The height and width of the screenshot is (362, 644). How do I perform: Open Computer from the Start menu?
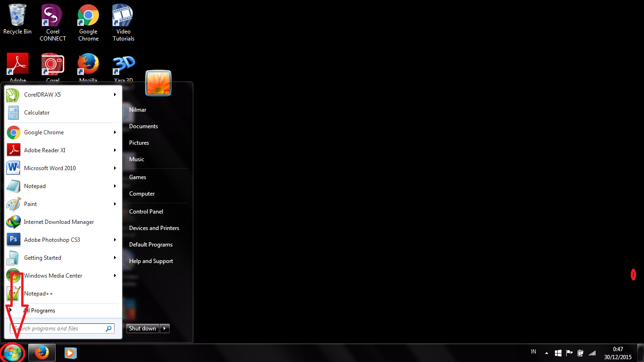142,194
